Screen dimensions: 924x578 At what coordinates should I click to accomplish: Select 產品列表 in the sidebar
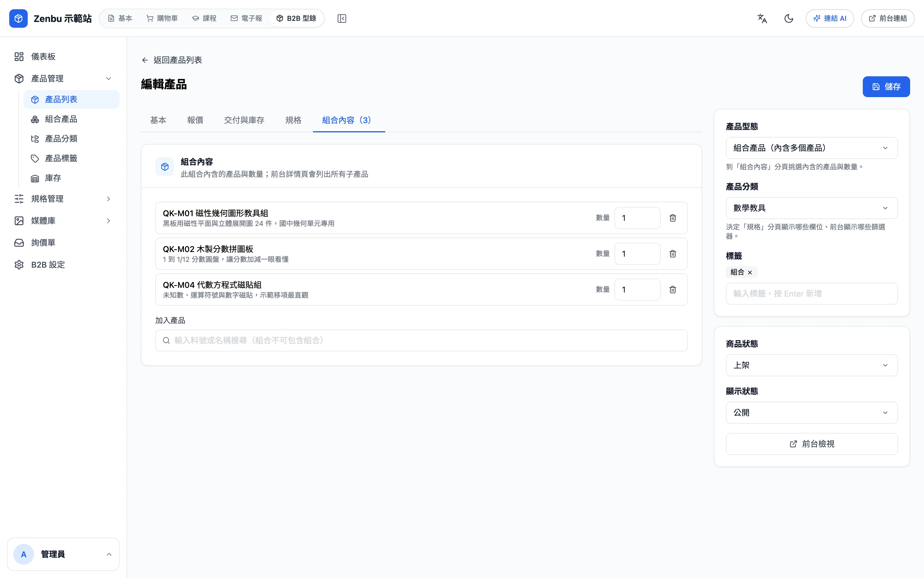point(71,99)
